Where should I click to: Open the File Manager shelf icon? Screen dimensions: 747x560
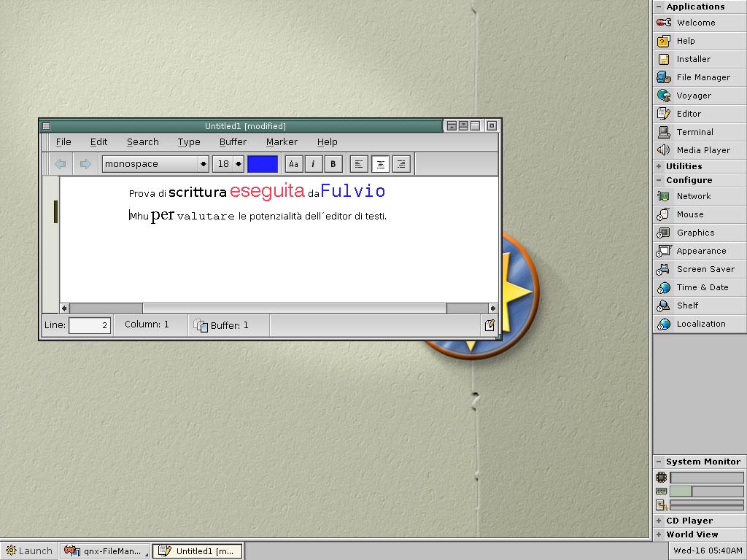click(702, 77)
